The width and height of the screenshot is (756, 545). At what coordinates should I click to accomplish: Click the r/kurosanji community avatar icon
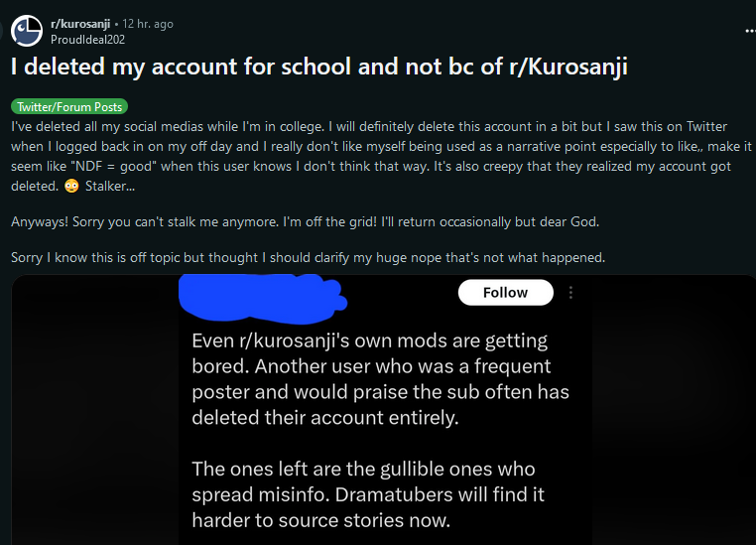point(27,31)
